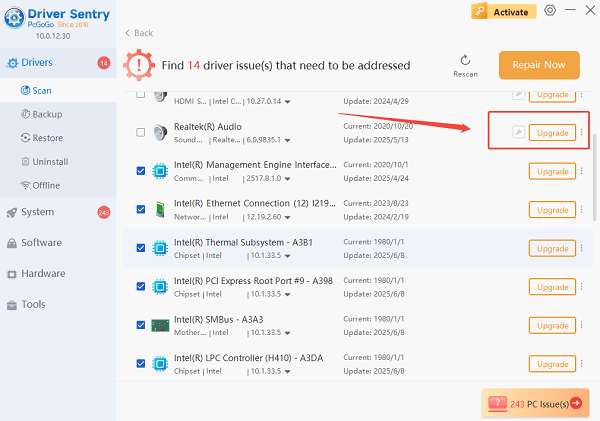This screenshot has width=600, height=421.
Task: Click the Repair Now button
Action: 538,65
